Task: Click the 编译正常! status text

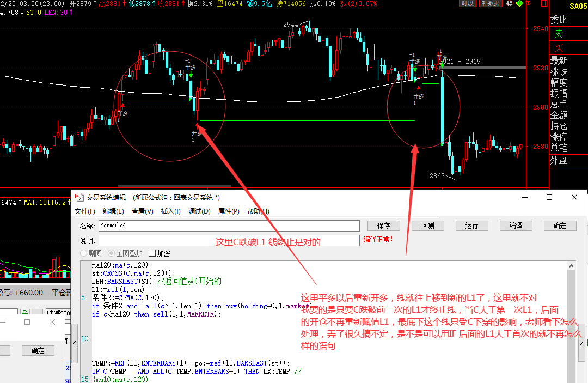Action: click(x=378, y=239)
